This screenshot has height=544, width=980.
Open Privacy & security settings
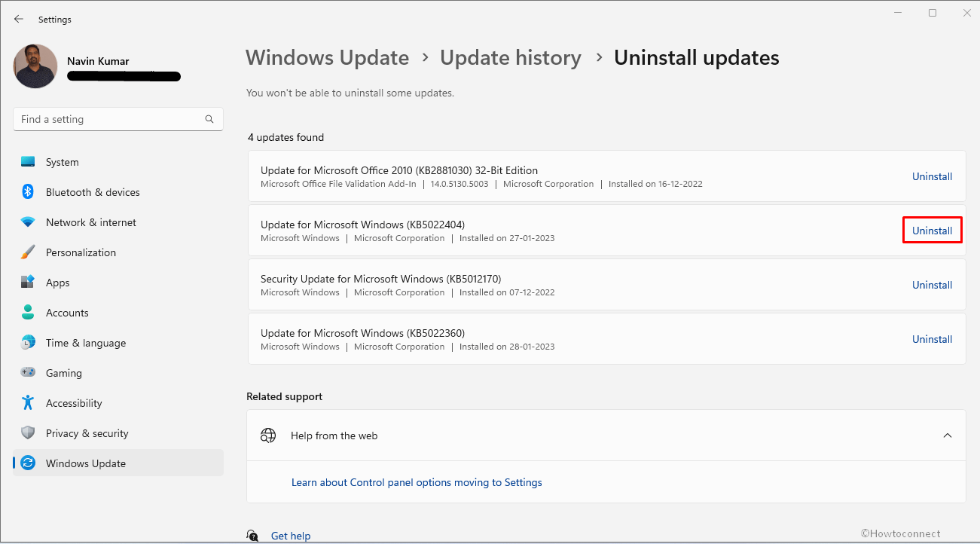(118, 433)
